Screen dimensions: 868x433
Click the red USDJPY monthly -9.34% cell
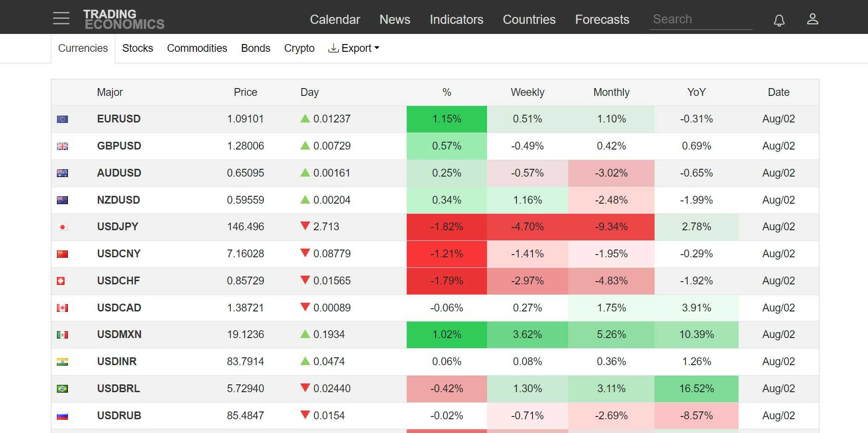pyautogui.click(x=611, y=227)
